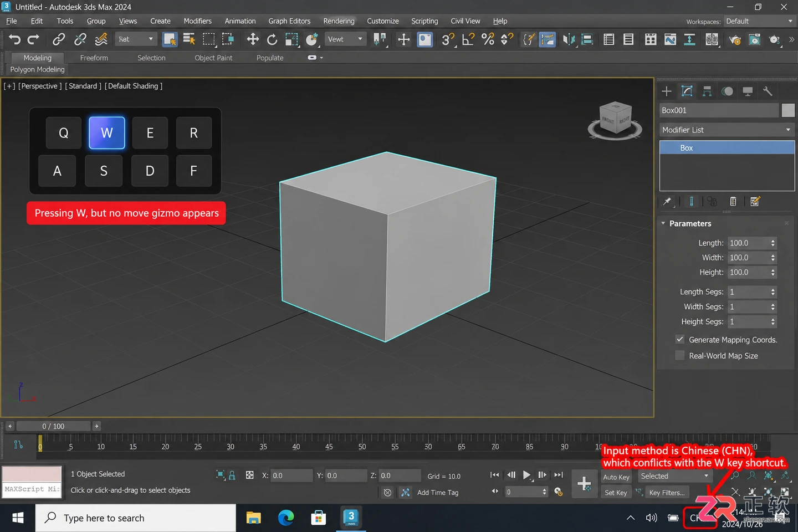The height and width of the screenshot is (532, 798).
Task: Click Add Time Tag
Action: (438, 492)
